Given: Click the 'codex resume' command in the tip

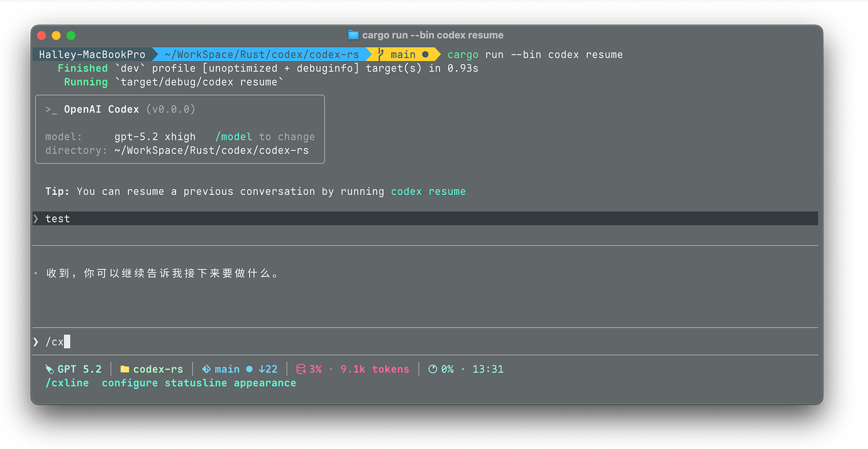Looking at the screenshot, I should (428, 191).
